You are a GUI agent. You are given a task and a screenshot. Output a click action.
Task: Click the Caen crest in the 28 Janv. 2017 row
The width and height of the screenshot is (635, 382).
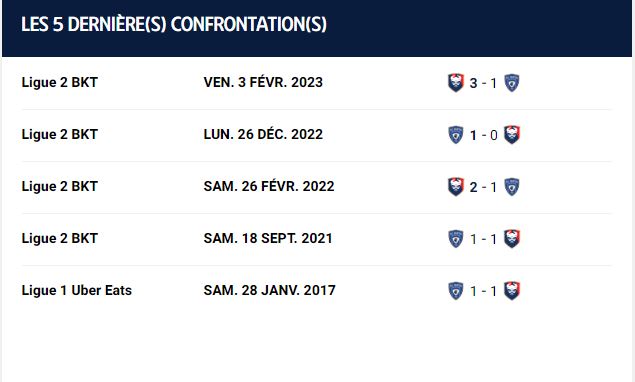coord(512,291)
